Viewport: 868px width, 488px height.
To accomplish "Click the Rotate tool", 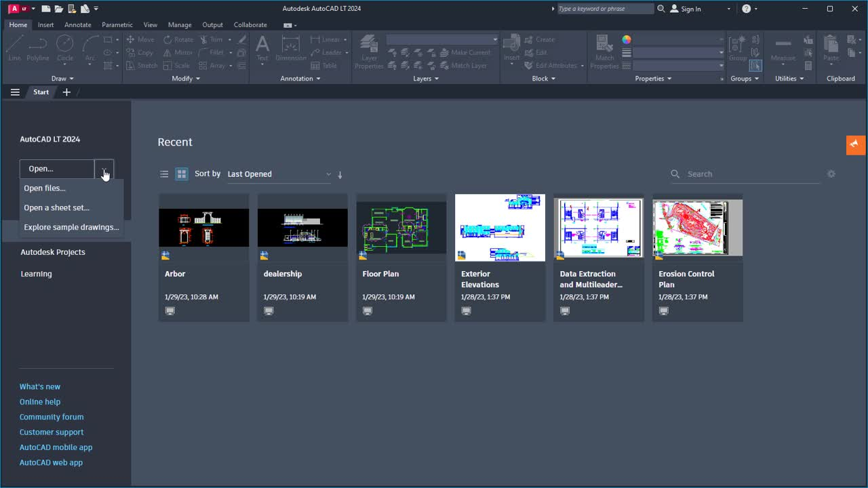I will pyautogui.click(x=178, y=39).
